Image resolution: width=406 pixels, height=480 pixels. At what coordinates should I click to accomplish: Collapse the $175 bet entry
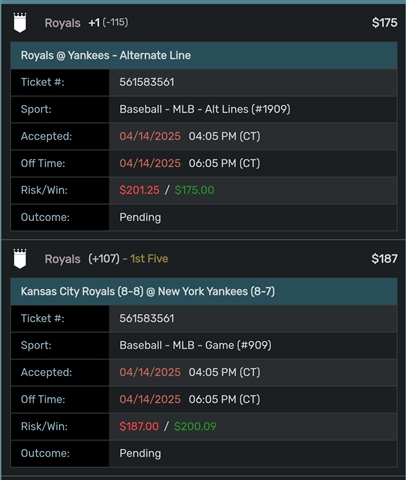coord(384,23)
